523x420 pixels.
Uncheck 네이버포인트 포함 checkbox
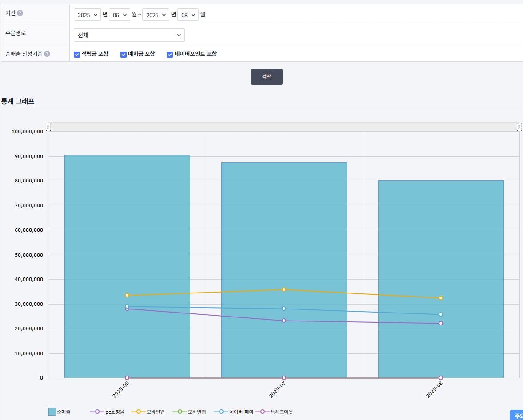click(170, 54)
